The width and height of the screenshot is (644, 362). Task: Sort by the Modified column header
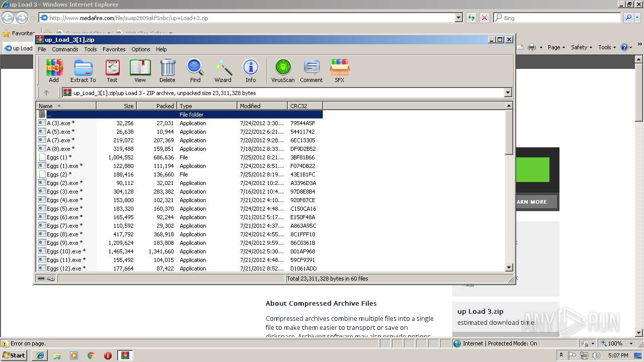coord(262,106)
